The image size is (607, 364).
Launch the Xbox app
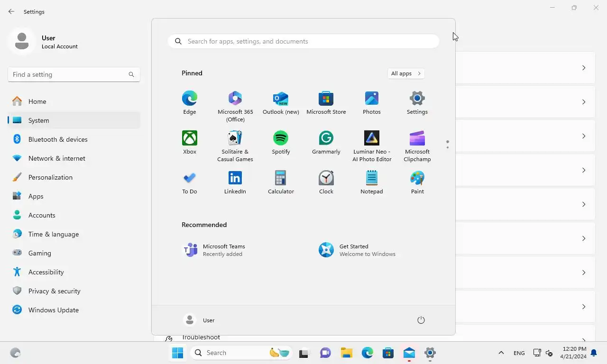point(189,143)
